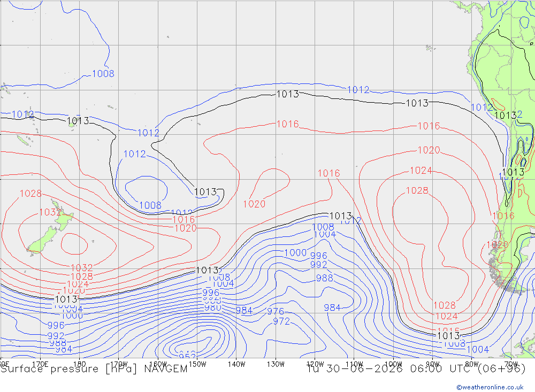Image resolution: width=535 pixels, height=392 pixels.
Task: Click the 130W longitude label
Action: tap(276, 364)
